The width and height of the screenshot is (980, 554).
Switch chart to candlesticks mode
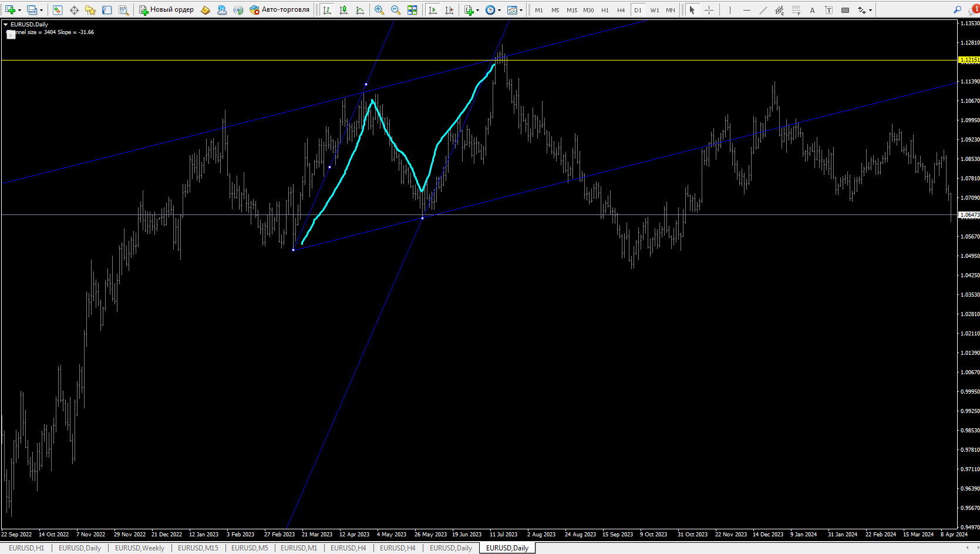(343, 10)
